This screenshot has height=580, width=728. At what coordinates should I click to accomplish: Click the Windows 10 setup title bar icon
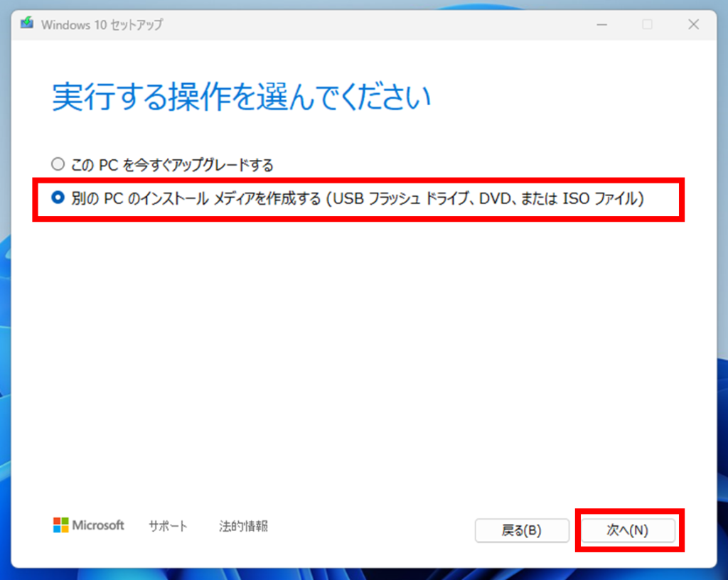[27, 23]
